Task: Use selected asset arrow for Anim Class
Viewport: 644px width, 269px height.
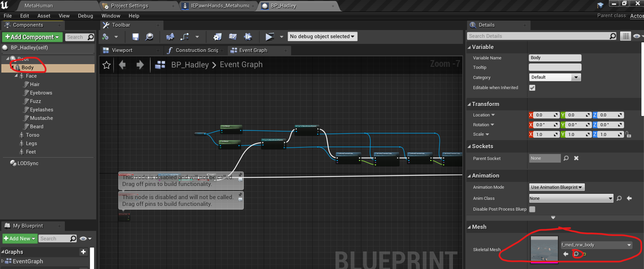Action: coord(629,198)
